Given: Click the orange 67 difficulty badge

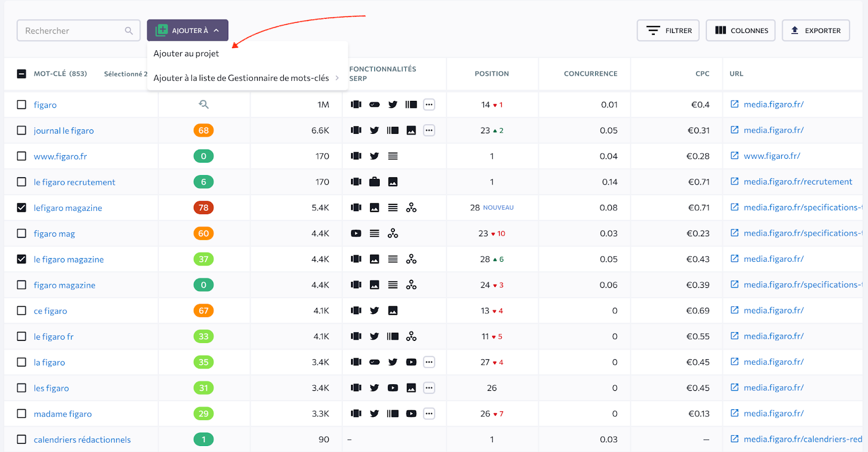Looking at the screenshot, I should [203, 311].
